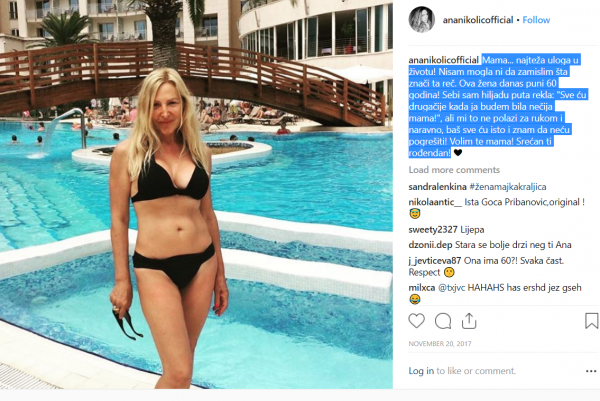Open the @txjvc mention

coord(452,288)
